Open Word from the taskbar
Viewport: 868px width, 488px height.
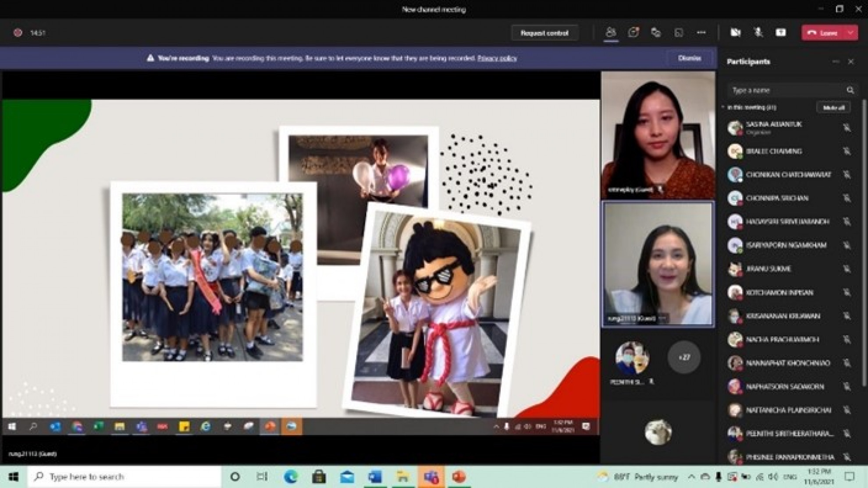[375, 477]
